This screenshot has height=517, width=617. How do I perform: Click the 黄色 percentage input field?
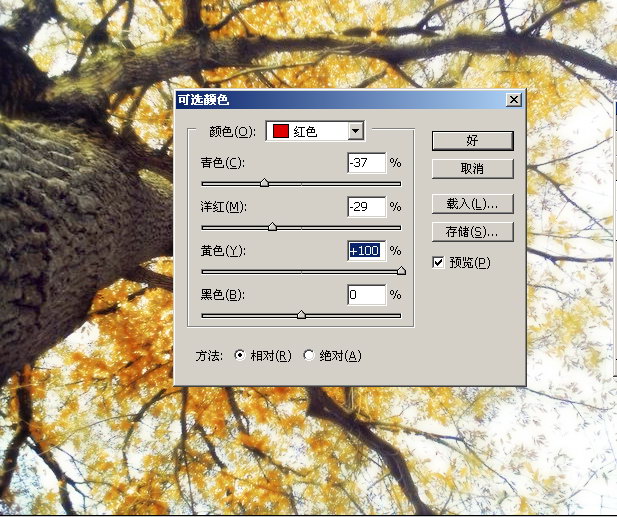point(366,251)
